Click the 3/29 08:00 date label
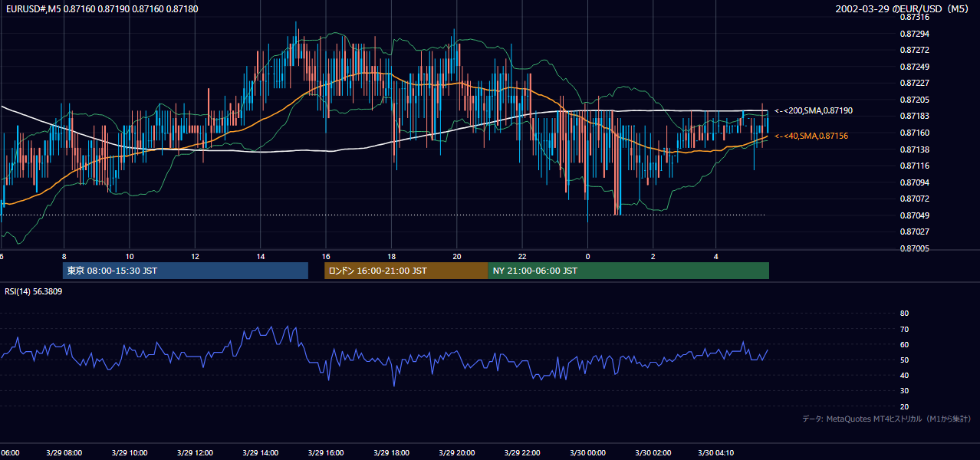Viewport: 980px width, 460px height. tap(64, 452)
